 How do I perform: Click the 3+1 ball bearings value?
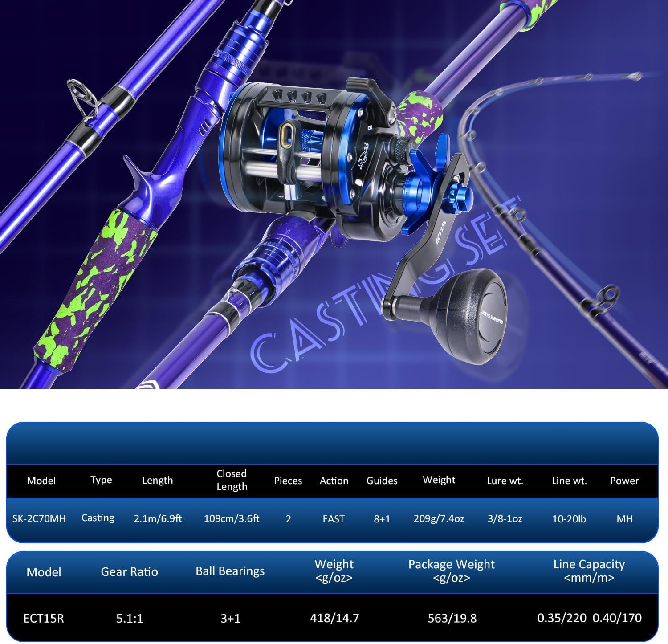click(x=230, y=618)
